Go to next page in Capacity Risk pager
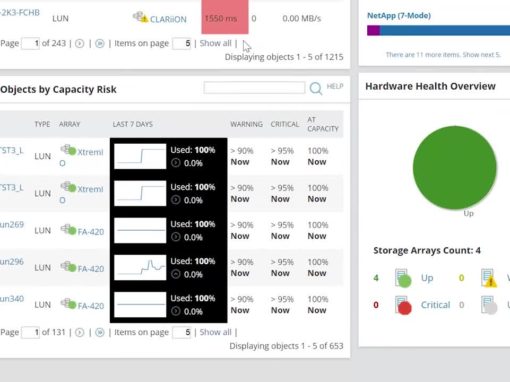 tap(79, 332)
